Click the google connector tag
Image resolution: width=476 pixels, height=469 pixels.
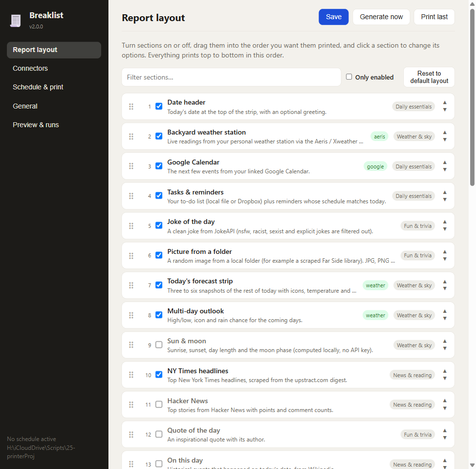375,166
